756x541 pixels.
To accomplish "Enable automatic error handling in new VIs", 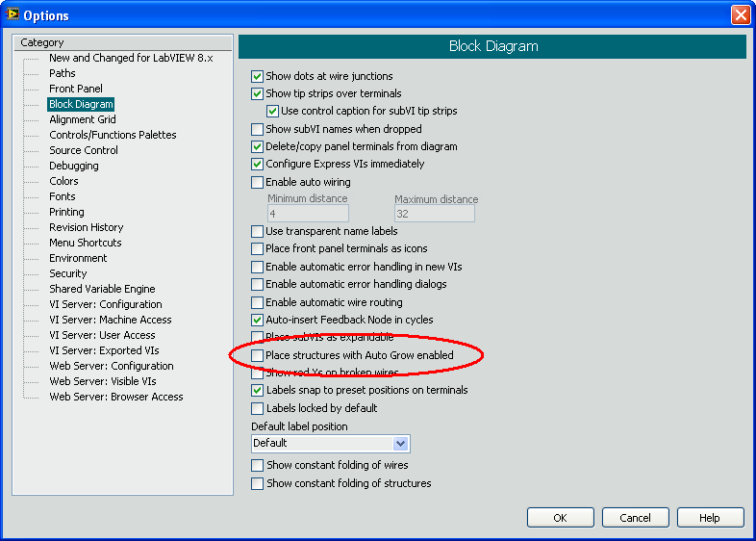I will 257,267.
